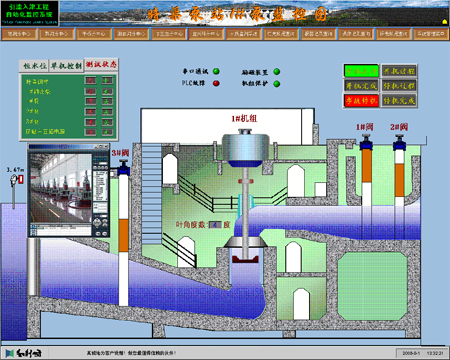Click the green 串口通讯 indicator light
450x360 pixels.
[x=216, y=71]
